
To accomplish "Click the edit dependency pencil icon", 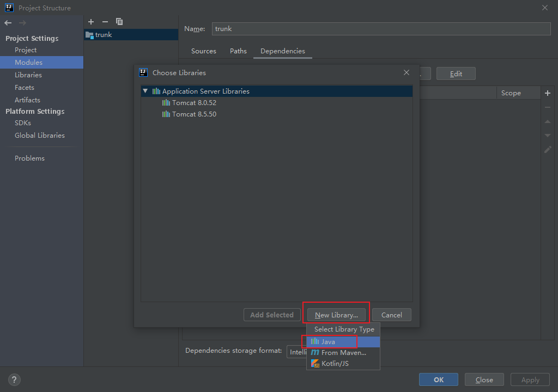I will (548, 149).
